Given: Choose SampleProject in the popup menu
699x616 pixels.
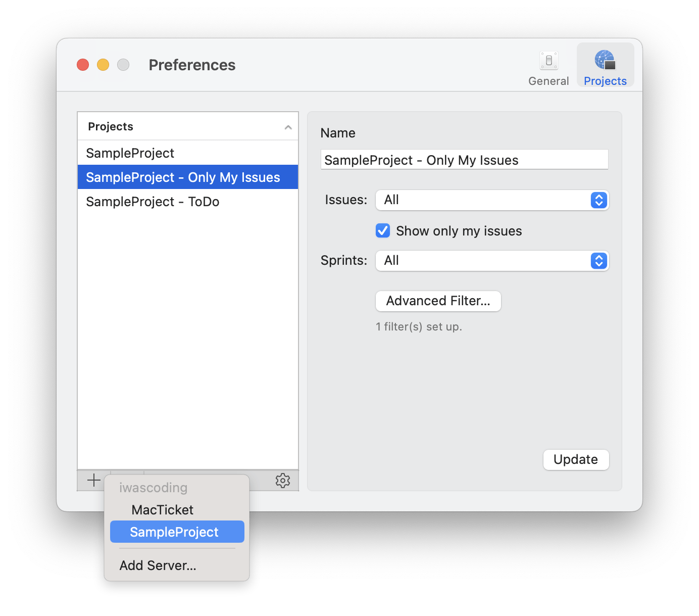Looking at the screenshot, I should coord(177,532).
